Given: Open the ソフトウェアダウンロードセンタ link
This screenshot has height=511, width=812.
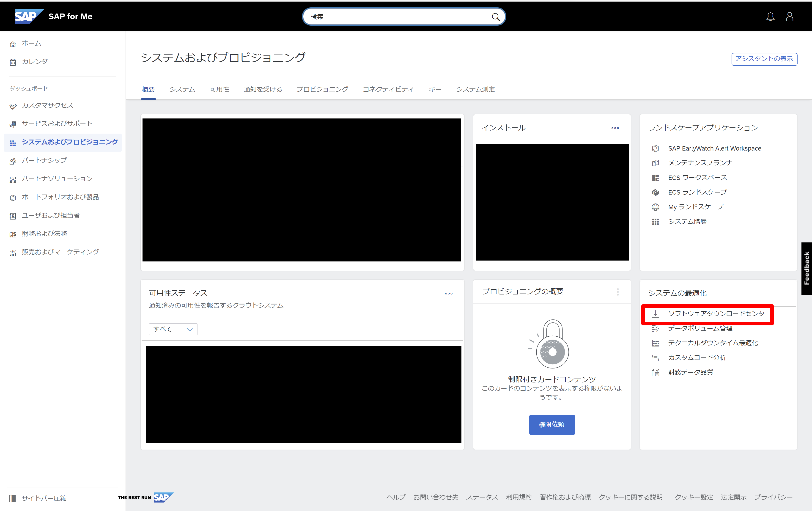Looking at the screenshot, I should tap(716, 314).
